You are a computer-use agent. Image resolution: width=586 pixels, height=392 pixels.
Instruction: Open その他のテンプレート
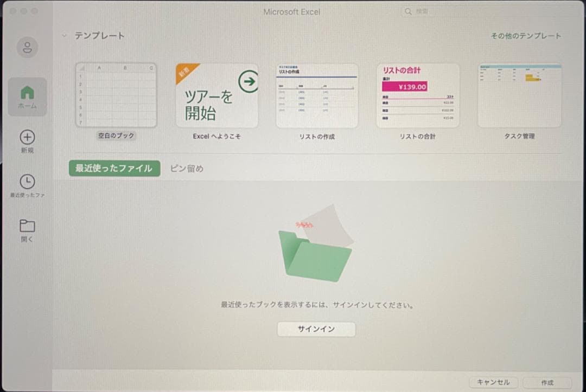[526, 36]
